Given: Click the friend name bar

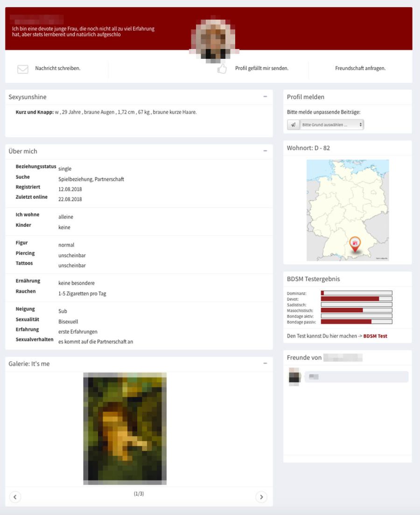Looking at the screenshot, I should (x=356, y=377).
